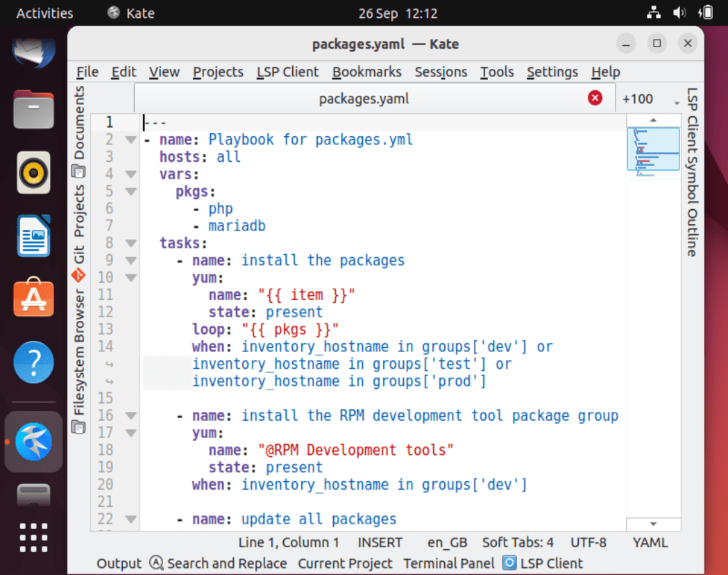Screen dimensions: 728x575
Task: Toggle the Terminal Panel
Action: click(x=448, y=563)
